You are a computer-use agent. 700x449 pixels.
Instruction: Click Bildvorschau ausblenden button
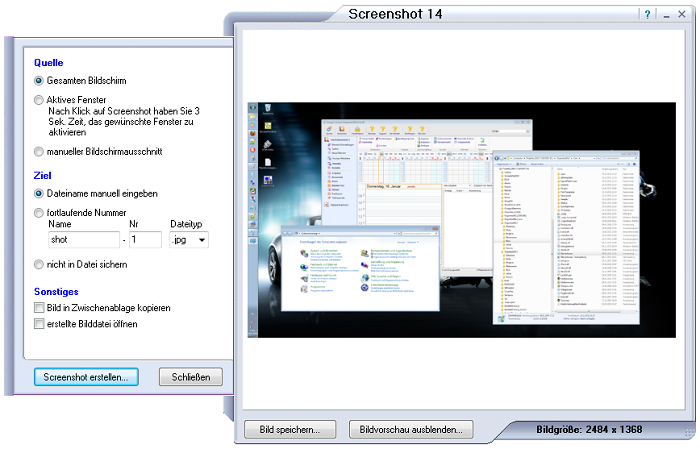(411, 430)
